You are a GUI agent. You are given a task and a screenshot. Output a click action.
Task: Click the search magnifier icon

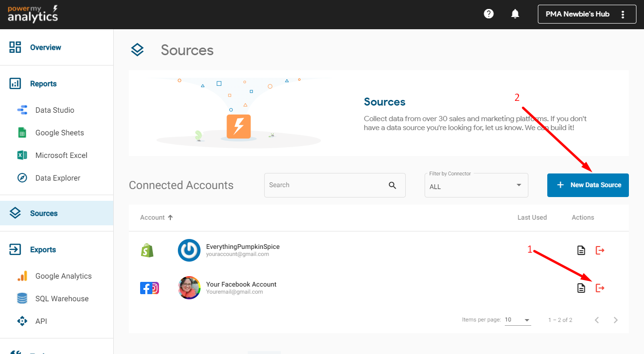tap(393, 185)
